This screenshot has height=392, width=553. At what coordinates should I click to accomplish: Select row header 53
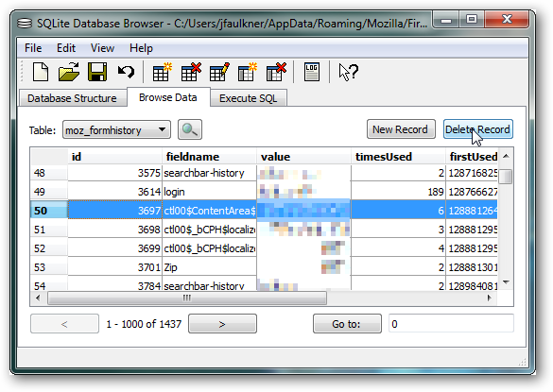point(49,267)
